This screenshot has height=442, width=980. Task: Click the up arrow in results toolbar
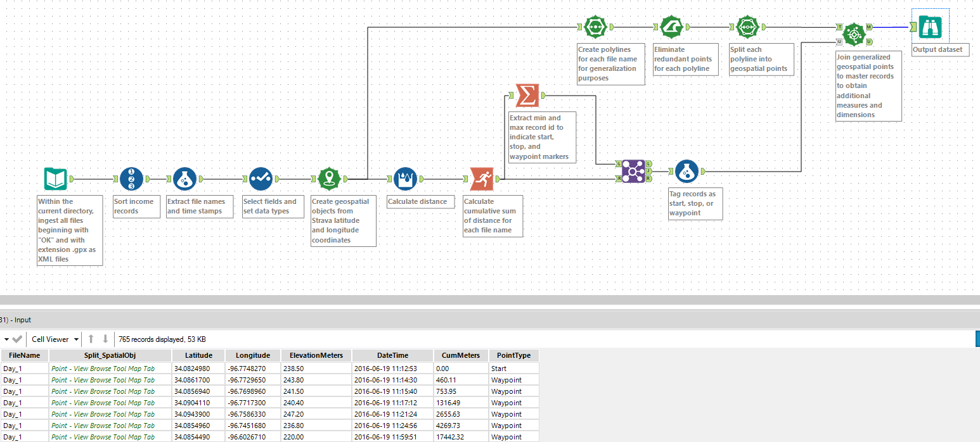[x=91, y=339]
